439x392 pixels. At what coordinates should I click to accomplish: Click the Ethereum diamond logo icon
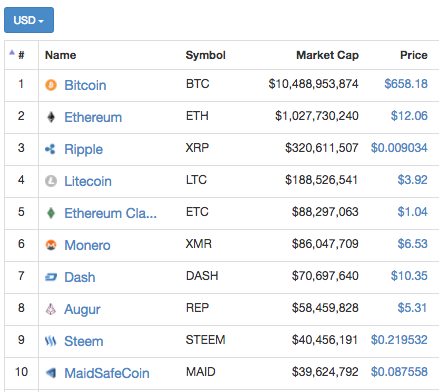click(51, 117)
